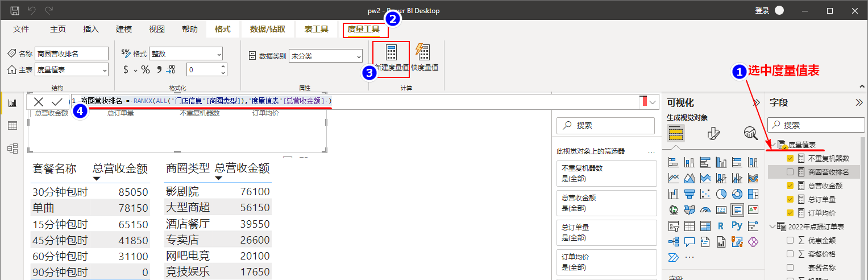Choose the treemap visual
The height and width of the screenshot is (280, 868).
tap(753, 194)
